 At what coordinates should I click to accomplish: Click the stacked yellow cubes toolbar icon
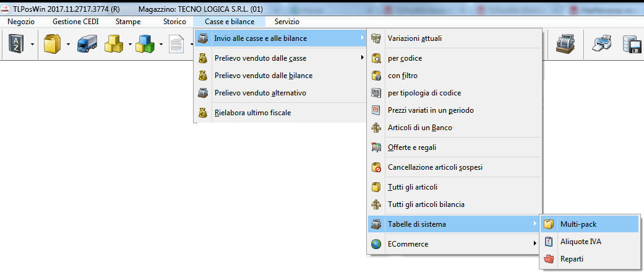click(x=114, y=45)
